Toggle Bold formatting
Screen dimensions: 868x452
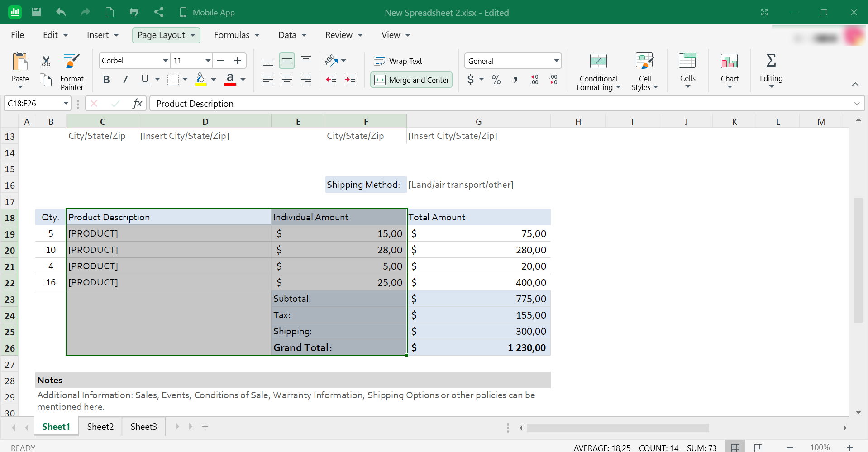click(106, 80)
